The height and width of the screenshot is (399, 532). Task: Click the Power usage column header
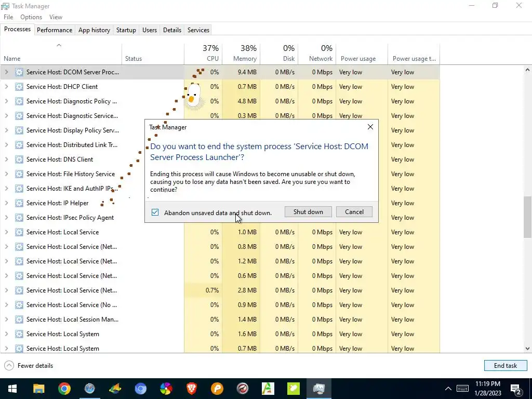click(362, 54)
